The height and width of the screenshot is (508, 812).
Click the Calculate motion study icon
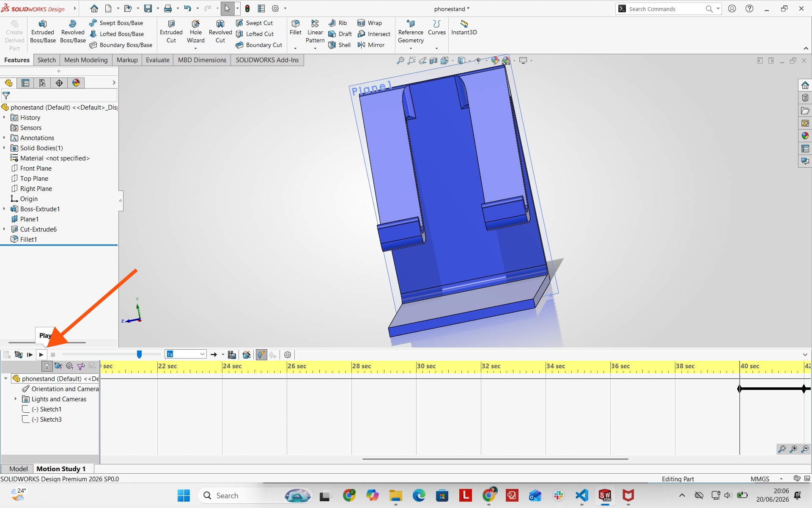(19, 355)
